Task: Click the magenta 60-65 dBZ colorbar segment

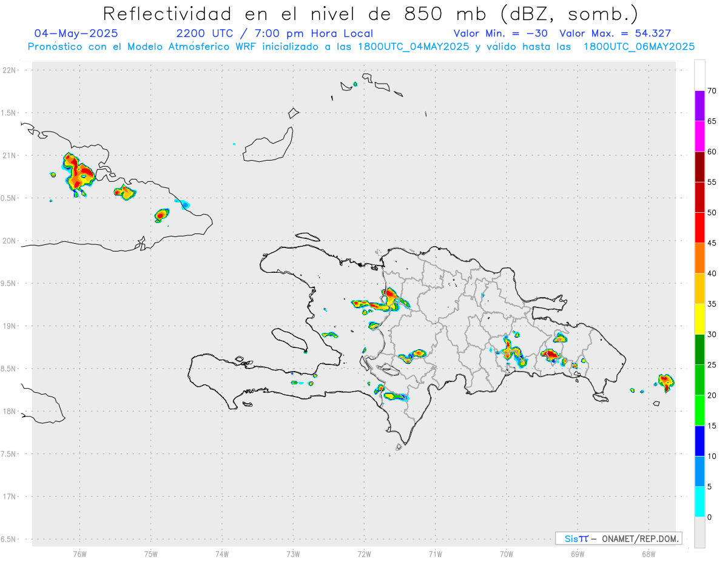Action: point(699,136)
